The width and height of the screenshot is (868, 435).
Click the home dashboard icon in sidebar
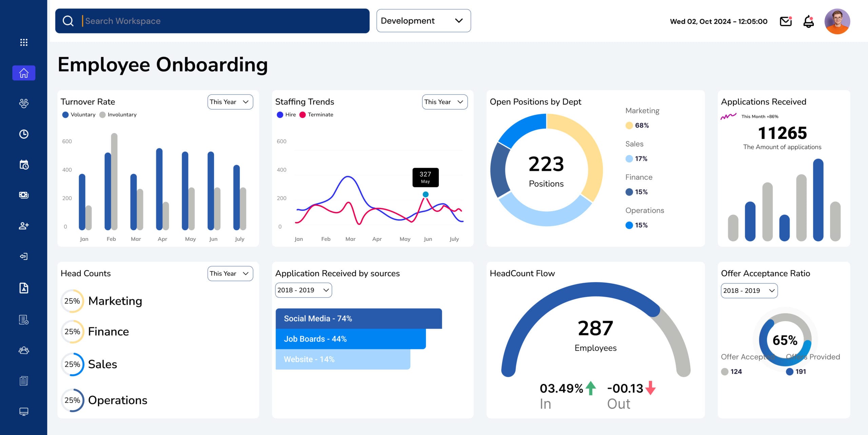click(x=23, y=72)
